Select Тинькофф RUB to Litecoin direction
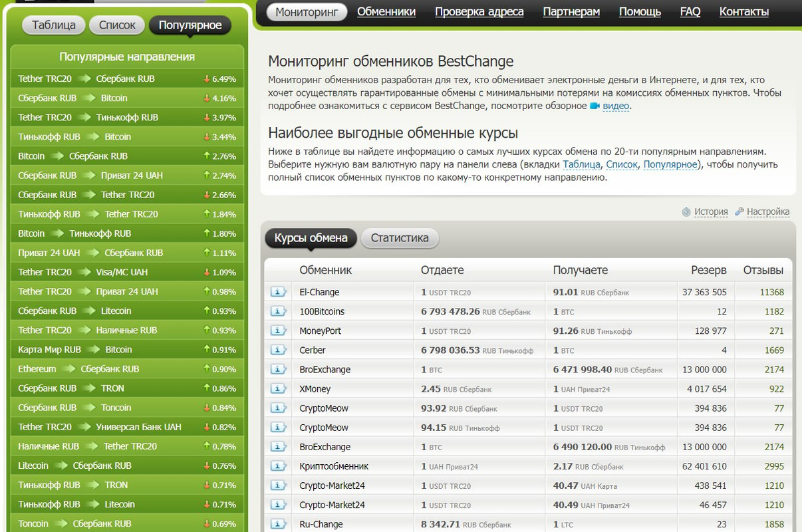The width and height of the screenshot is (802, 532). (127, 504)
